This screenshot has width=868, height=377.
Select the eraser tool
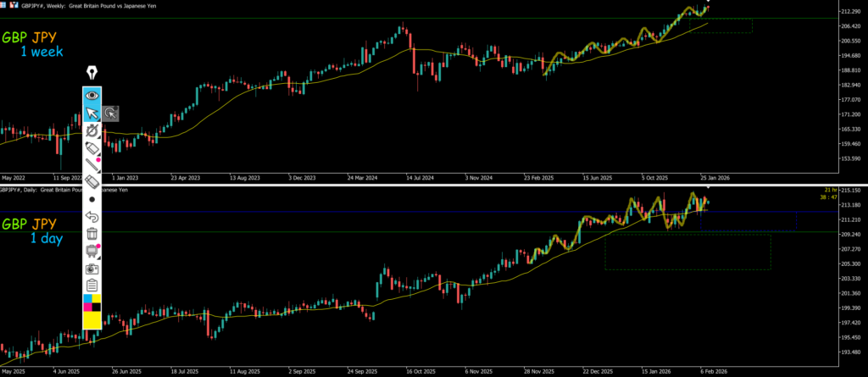point(92,181)
